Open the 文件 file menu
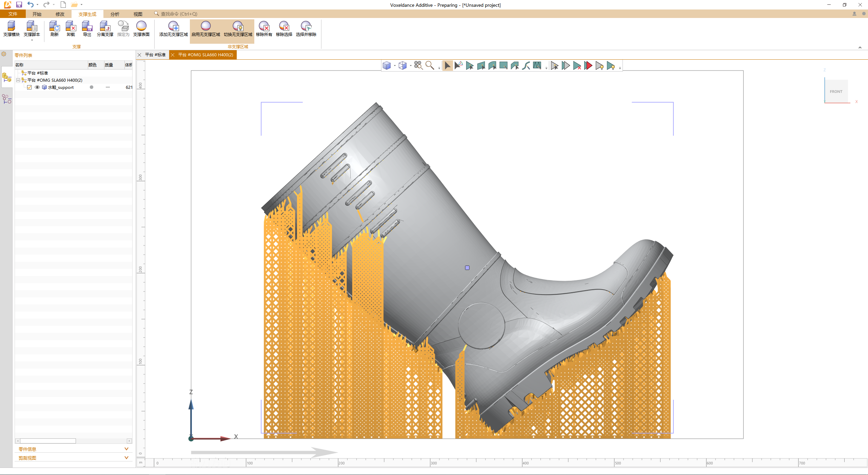 13,14
